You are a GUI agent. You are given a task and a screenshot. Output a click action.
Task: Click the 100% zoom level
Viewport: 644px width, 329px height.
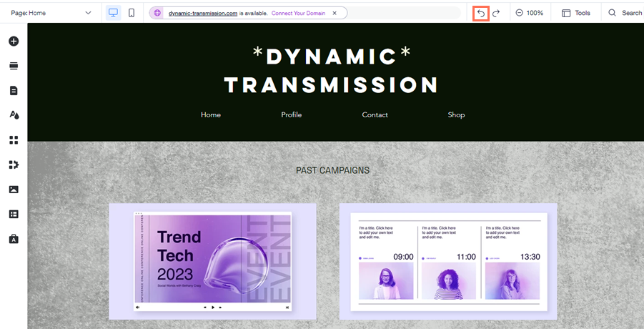point(535,13)
